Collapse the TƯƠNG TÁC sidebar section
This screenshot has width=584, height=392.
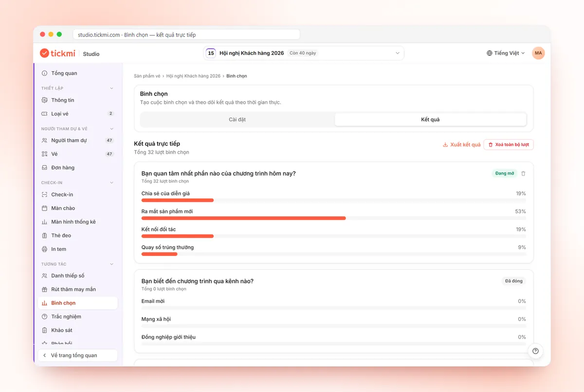click(x=111, y=264)
